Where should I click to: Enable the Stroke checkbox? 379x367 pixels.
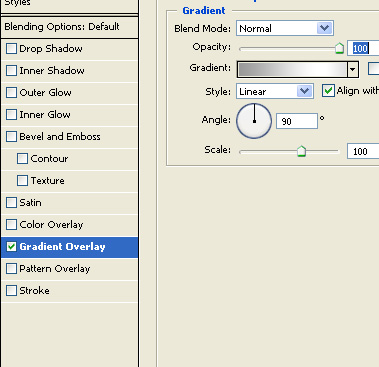pyautogui.click(x=11, y=291)
